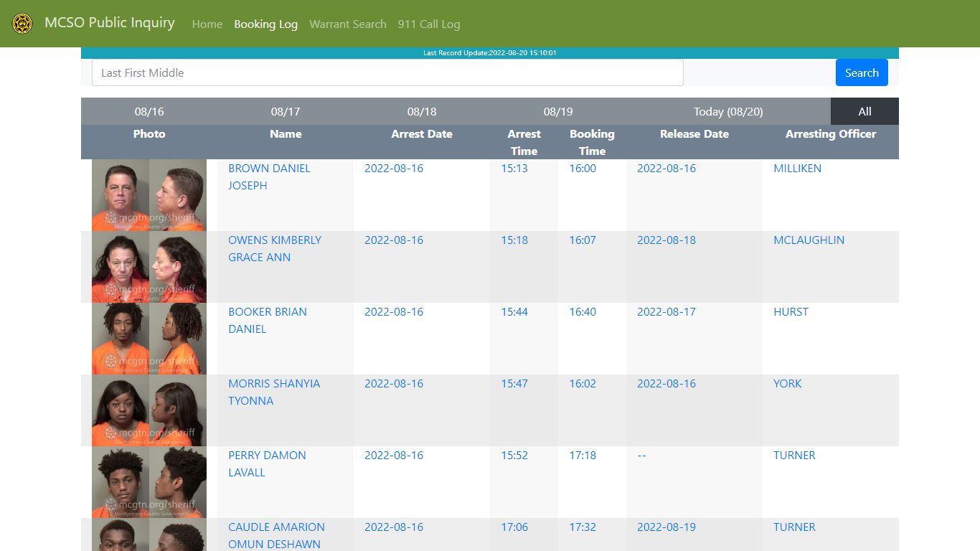
Task: Click the blue Search button
Action: [x=862, y=72]
